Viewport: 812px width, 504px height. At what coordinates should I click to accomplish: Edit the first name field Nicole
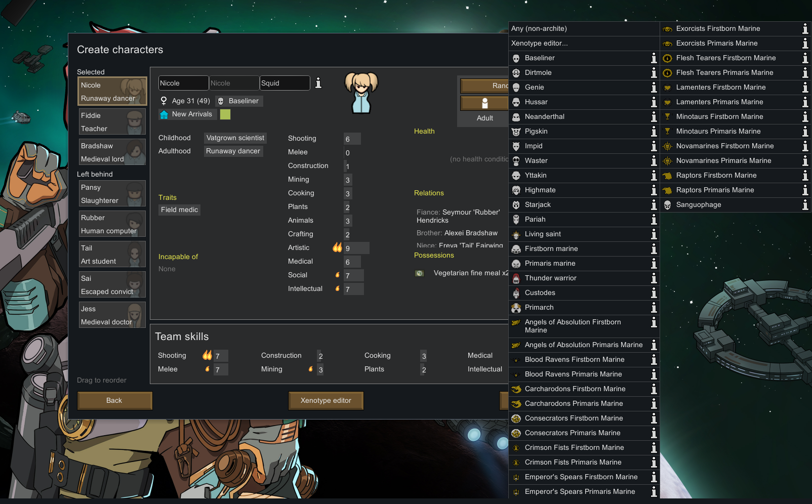click(x=183, y=83)
